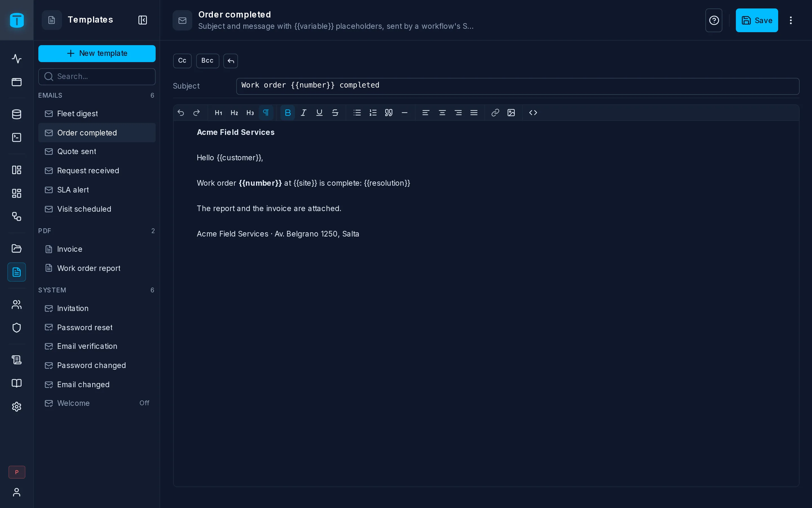Align text center

[442, 113]
